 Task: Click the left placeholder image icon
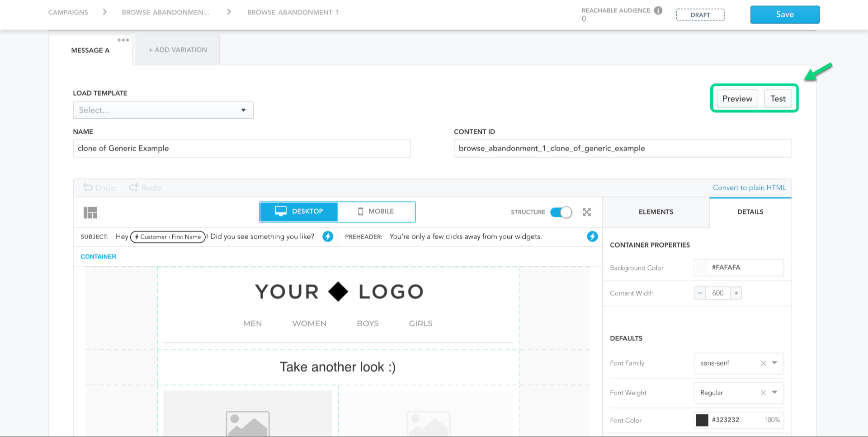(248, 424)
